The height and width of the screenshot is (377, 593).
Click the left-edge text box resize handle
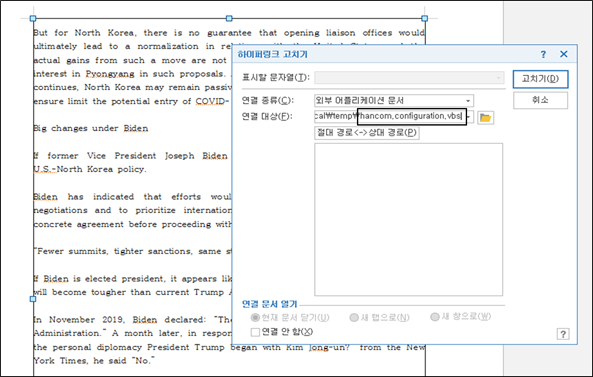pyautogui.click(x=33, y=299)
